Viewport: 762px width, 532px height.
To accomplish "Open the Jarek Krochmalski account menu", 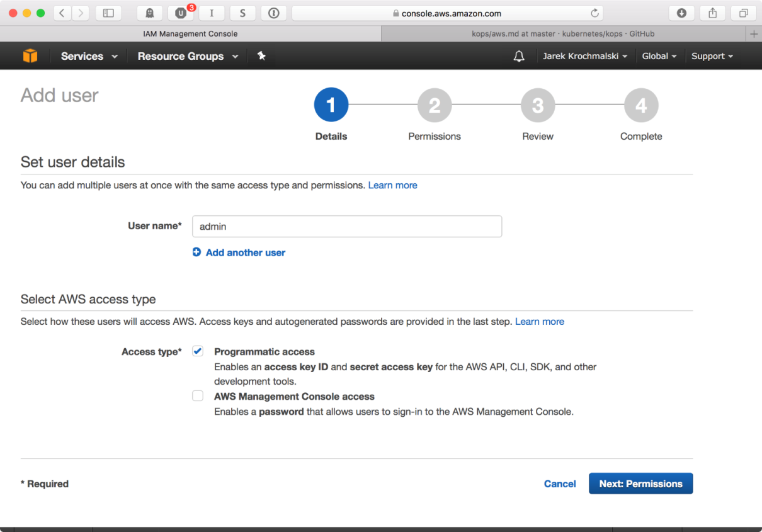I will tap(585, 56).
